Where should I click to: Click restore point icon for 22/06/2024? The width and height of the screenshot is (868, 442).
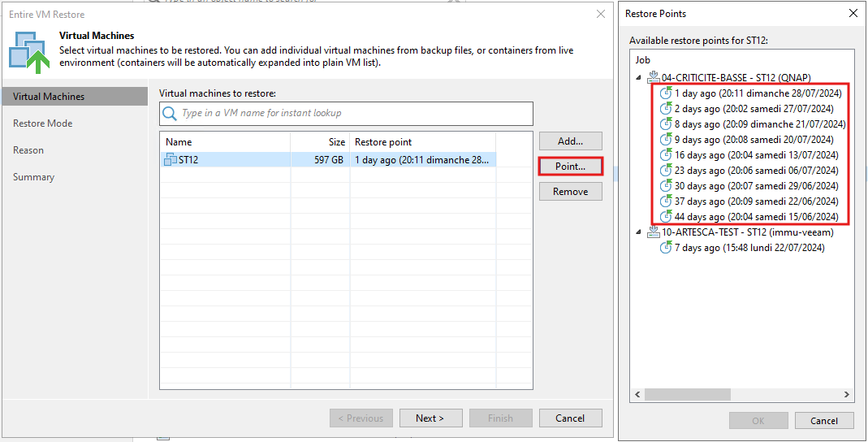click(x=666, y=201)
